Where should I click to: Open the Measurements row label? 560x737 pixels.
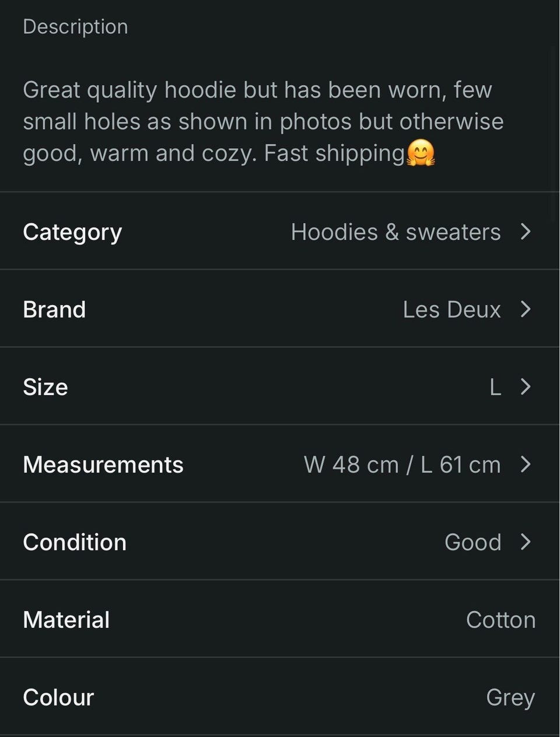(103, 464)
